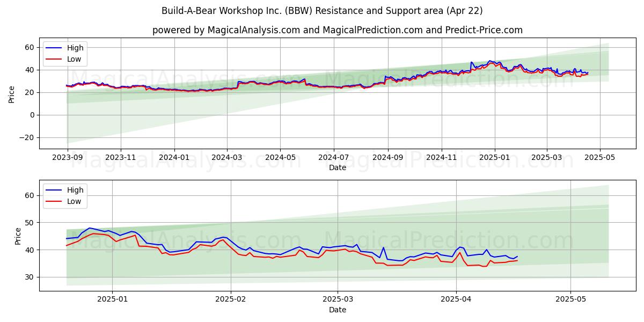Viewport: 644px width, 322px height.
Task: Click the '2024-01' x-axis label on top chart
Action: tap(174, 158)
